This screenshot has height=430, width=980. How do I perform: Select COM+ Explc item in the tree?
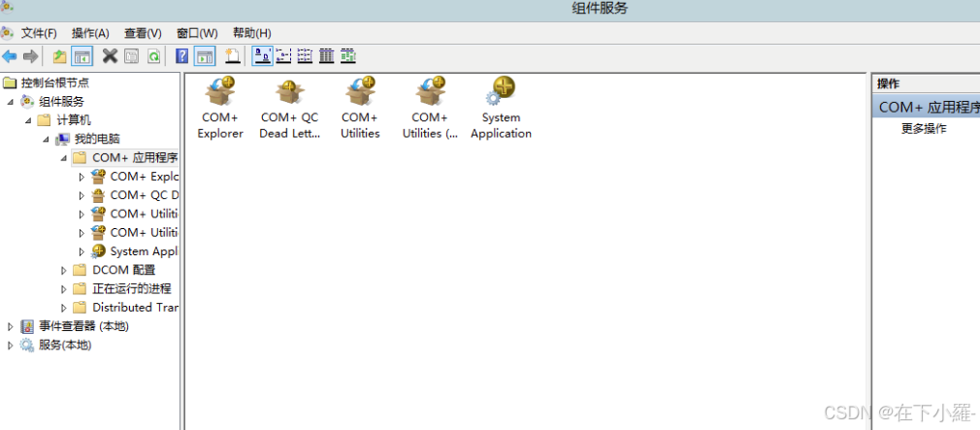pyautogui.click(x=145, y=177)
